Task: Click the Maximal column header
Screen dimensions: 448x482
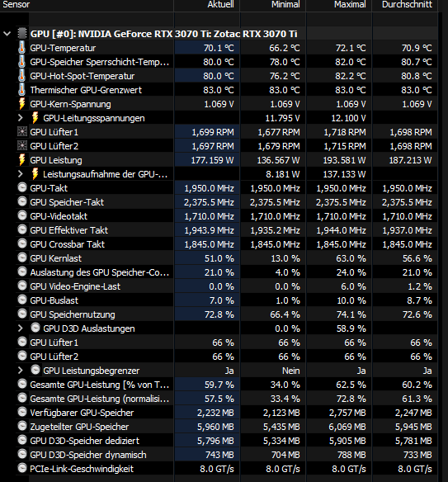Action: (x=339, y=5)
